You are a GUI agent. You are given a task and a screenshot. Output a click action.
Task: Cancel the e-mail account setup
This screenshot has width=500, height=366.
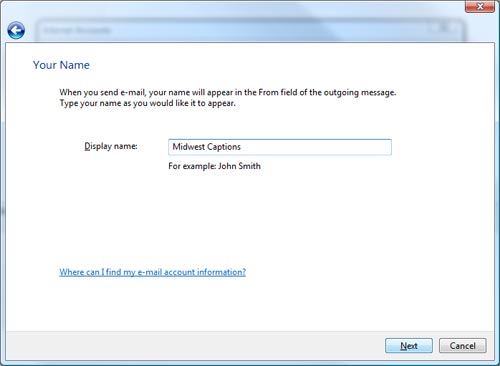point(463,346)
